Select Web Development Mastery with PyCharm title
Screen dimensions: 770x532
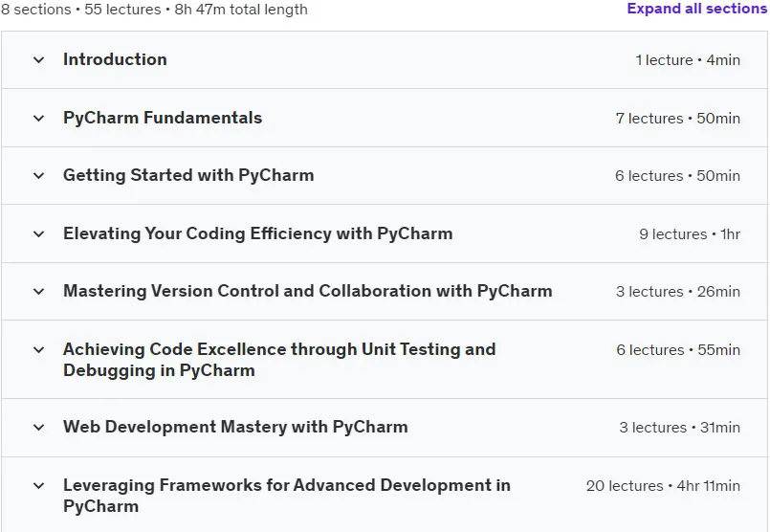[235, 427]
